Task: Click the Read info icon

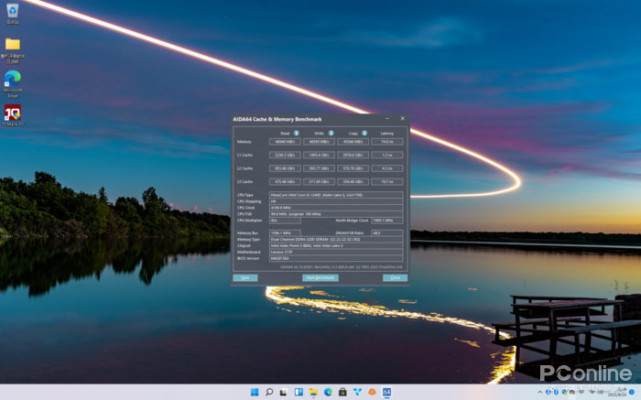Action: click(296, 132)
